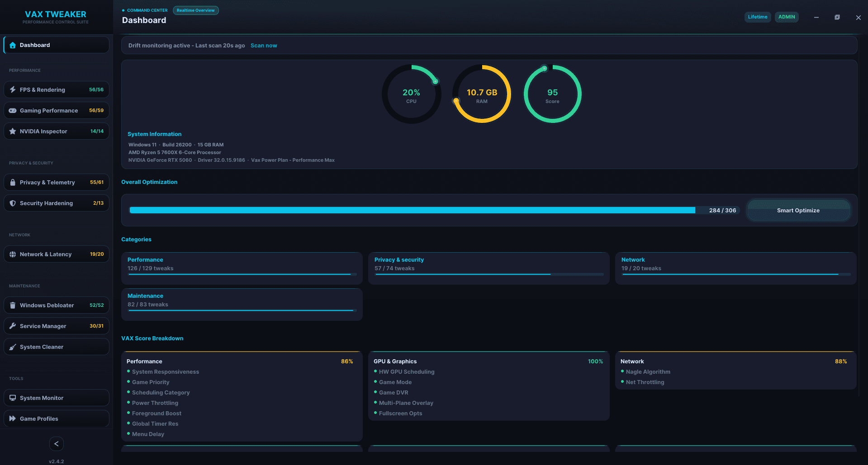Select the Dashboard home icon

(12, 45)
